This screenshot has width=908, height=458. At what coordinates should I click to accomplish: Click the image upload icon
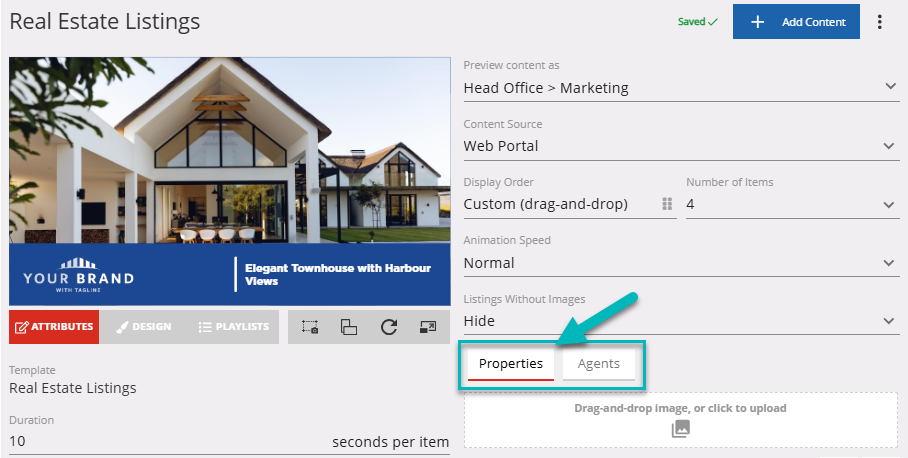click(x=680, y=428)
